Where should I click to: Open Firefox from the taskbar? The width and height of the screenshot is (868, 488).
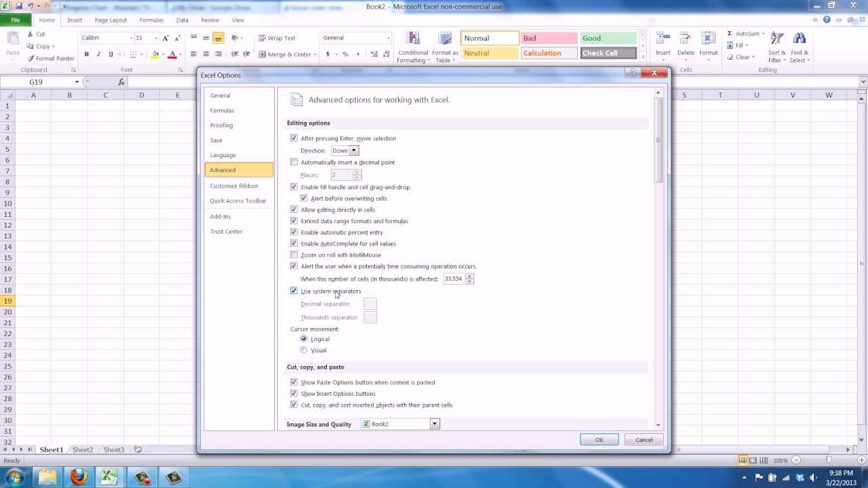(x=79, y=477)
